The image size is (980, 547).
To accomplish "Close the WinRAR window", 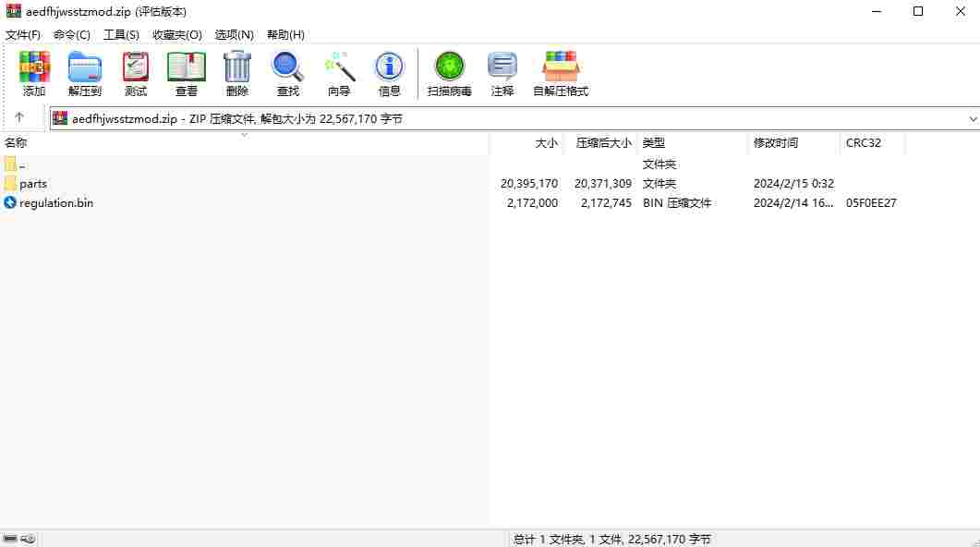I will click(960, 11).
